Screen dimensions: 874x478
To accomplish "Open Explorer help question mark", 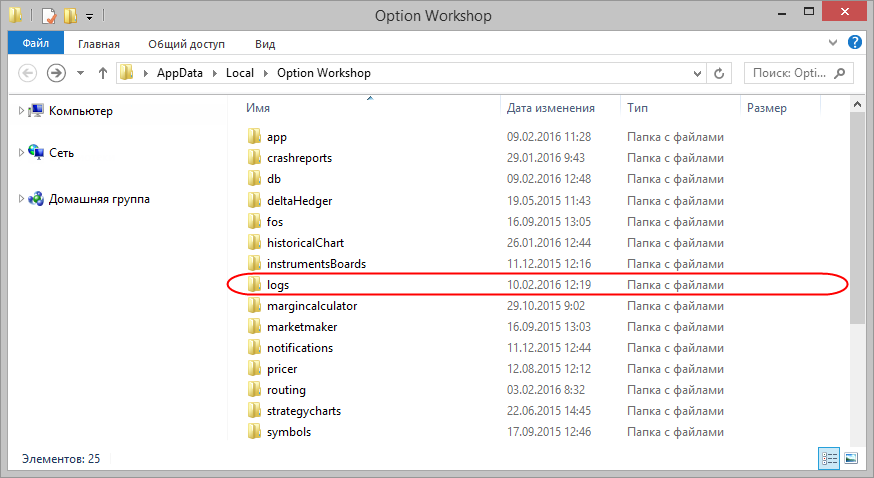I will click(x=854, y=42).
